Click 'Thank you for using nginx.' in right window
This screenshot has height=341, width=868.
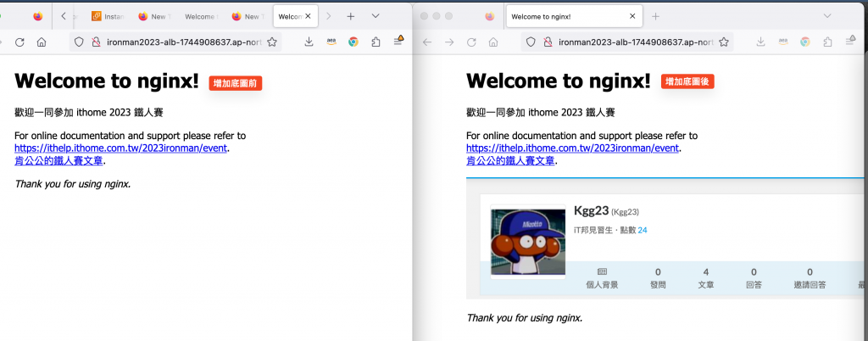(524, 318)
